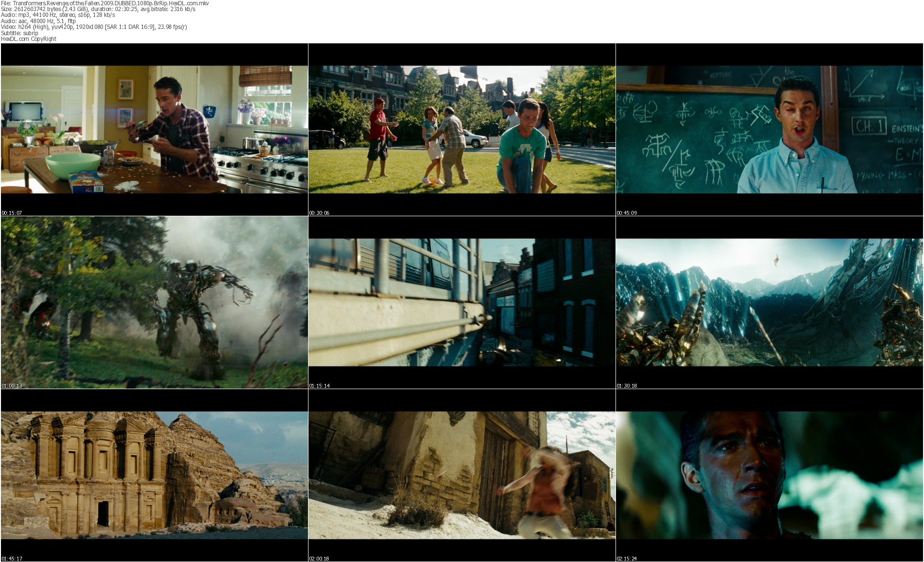Click the face close-up thumbnail at 02:15:24

tap(770, 475)
